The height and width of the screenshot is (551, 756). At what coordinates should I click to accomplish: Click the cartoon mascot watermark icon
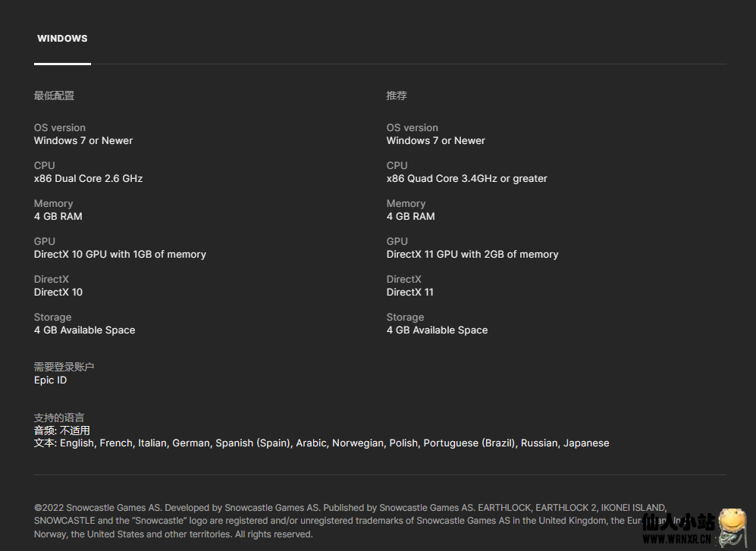[x=732, y=525]
